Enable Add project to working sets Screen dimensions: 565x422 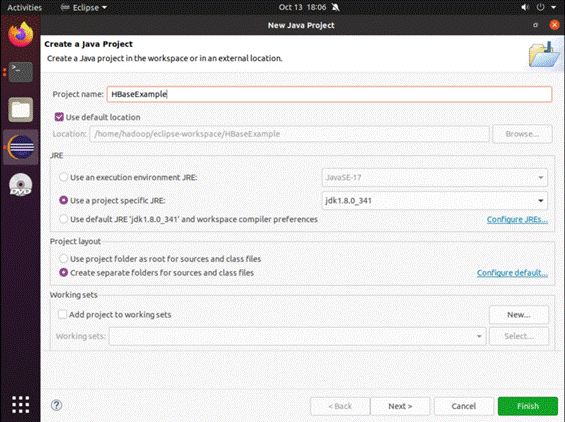pos(62,314)
